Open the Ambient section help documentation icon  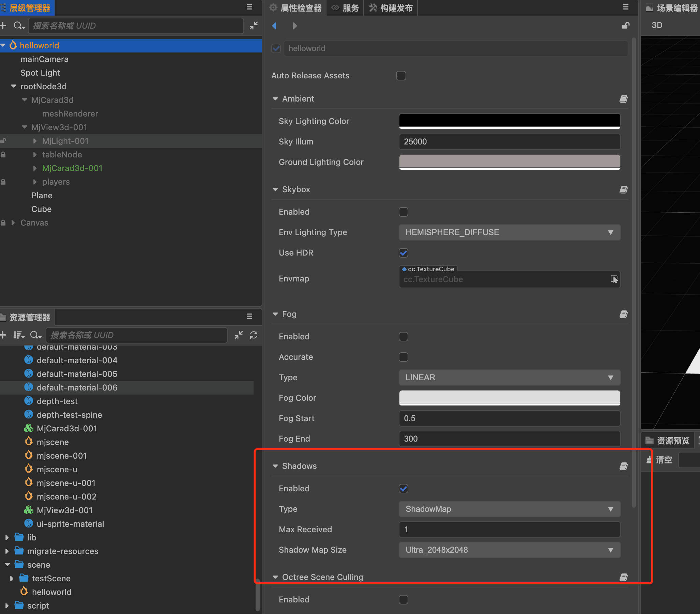pos(623,99)
